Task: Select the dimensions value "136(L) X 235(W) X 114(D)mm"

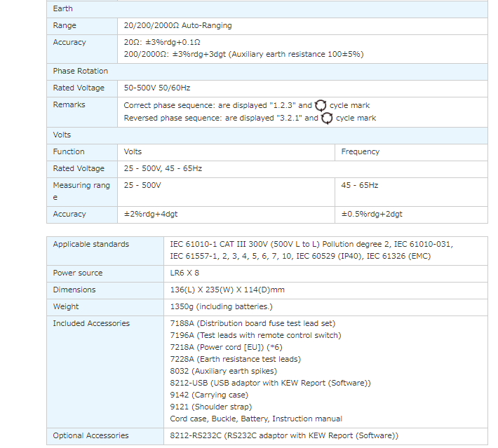Action: [227, 290]
